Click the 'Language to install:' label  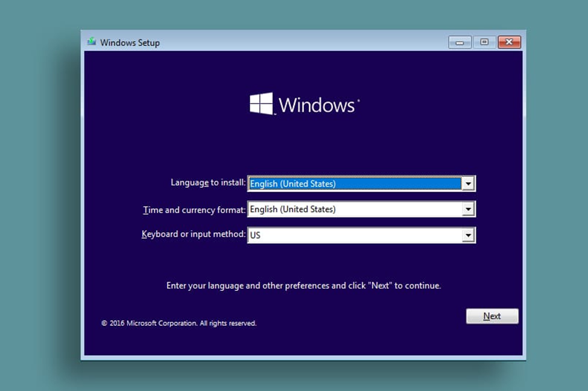208,183
